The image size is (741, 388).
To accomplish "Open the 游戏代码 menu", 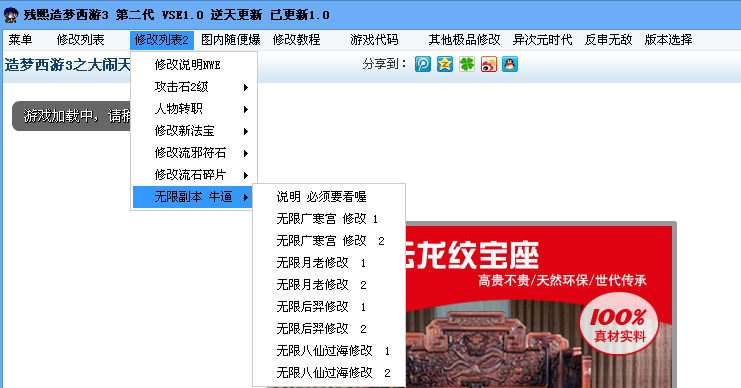I will coord(374,40).
